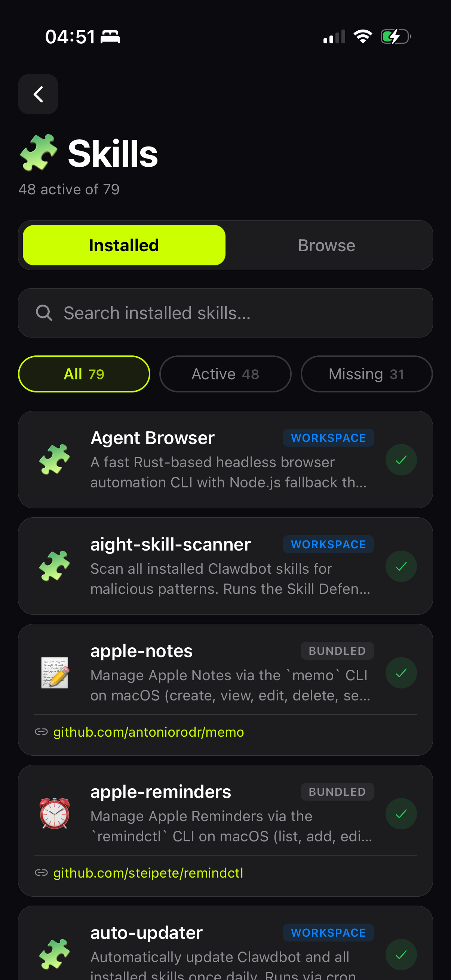Tap the auto-updater puzzle icon

(55, 954)
